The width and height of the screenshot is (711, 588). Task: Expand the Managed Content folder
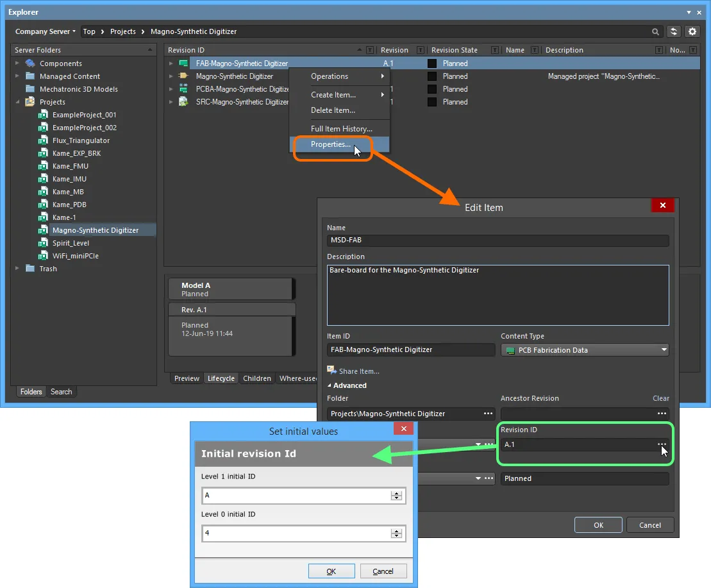click(x=17, y=76)
